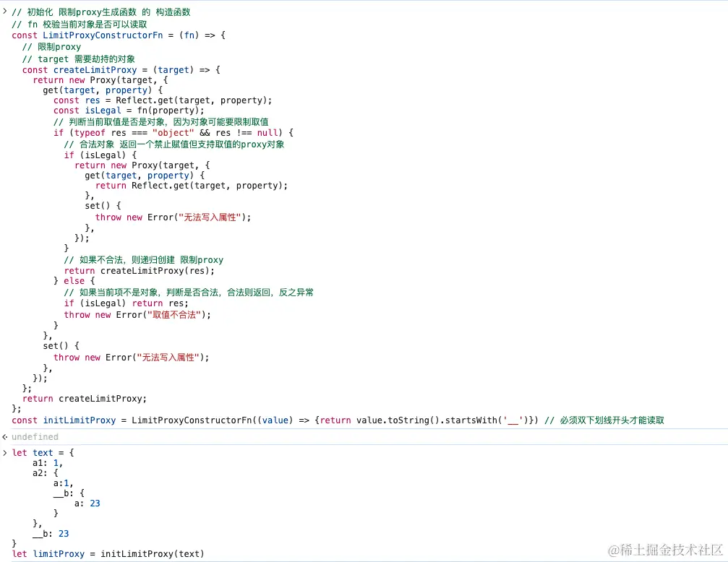This screenshot has width=728, height=562.
Task: Click 'const initLimitProxy' at the start of the long line
Action: (64, 420)
